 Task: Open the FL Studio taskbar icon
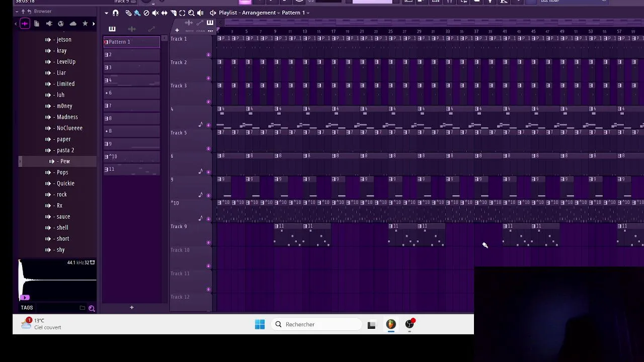tap(390, 324)
